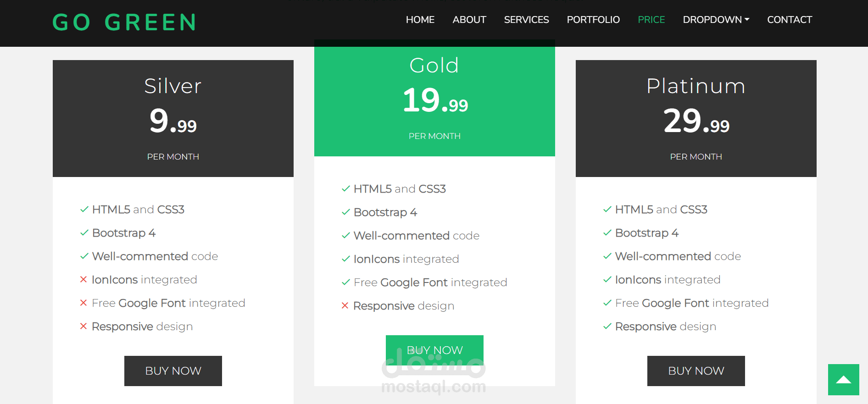Click PER MONTH under Gold price
The image size is (868, 404).
point(434,136)
